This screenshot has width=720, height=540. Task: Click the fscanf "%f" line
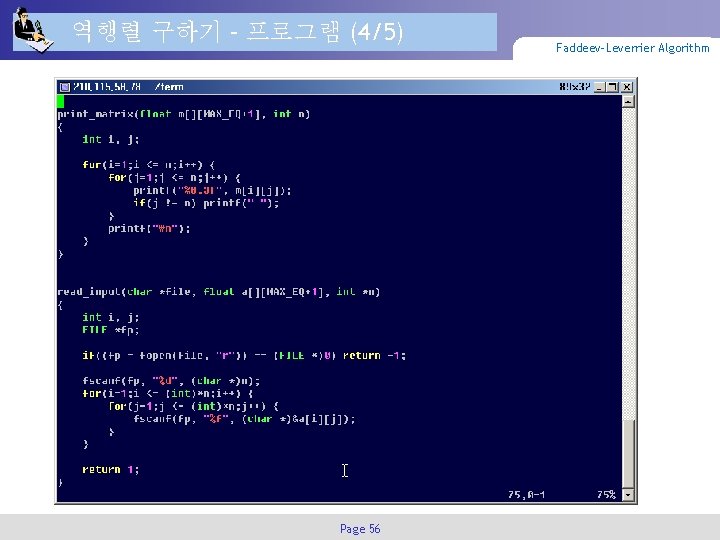pos(244,419)
